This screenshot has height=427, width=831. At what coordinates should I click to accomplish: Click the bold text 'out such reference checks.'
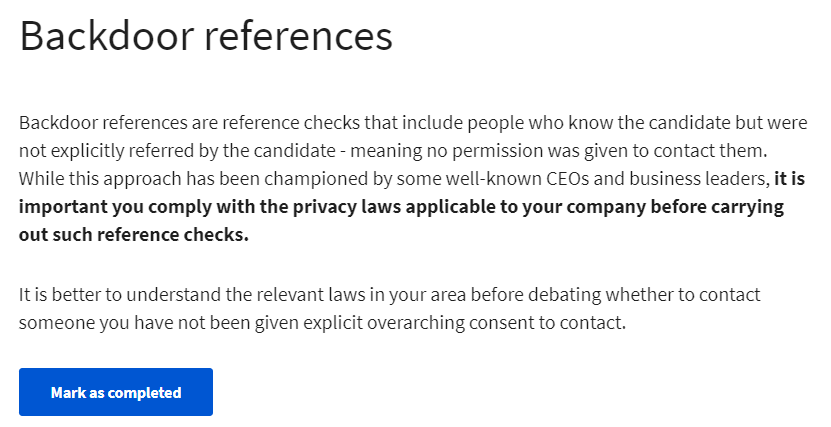pyautogui.click(x=134, y=235)
